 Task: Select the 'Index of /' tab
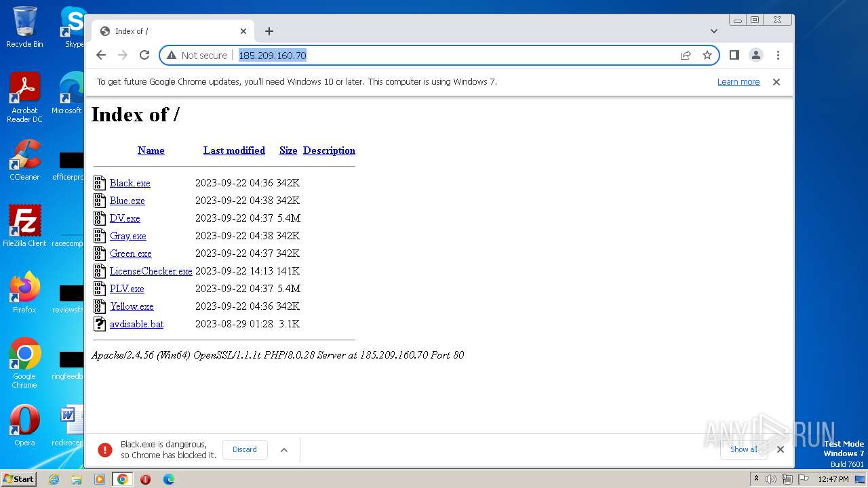coord(173,31)
